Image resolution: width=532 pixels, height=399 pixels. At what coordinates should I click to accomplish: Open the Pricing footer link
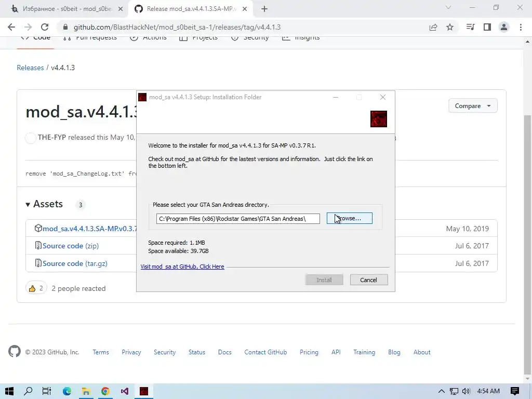(x=309, y=352)
